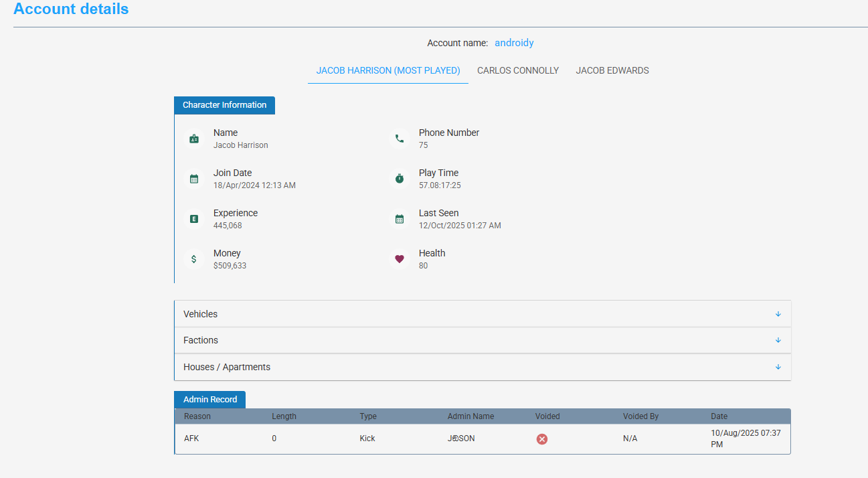Click the health value 80
The height and width of the screenshot is (478, 868).
[x=424, y=266]
